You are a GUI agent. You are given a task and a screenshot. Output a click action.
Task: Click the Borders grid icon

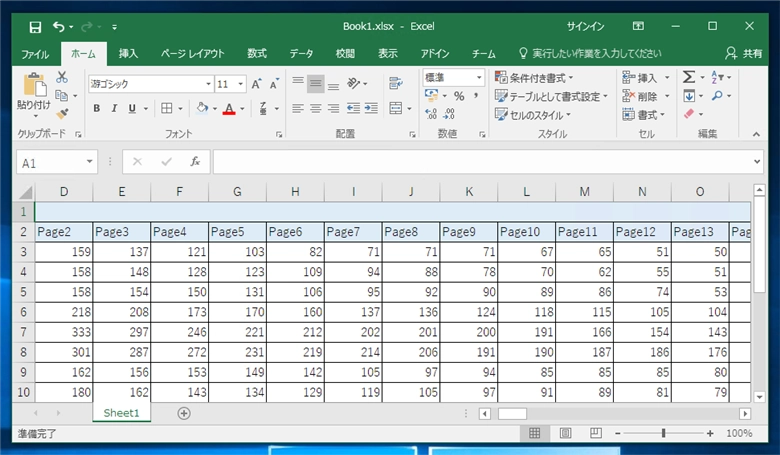(x=167, y=108)
